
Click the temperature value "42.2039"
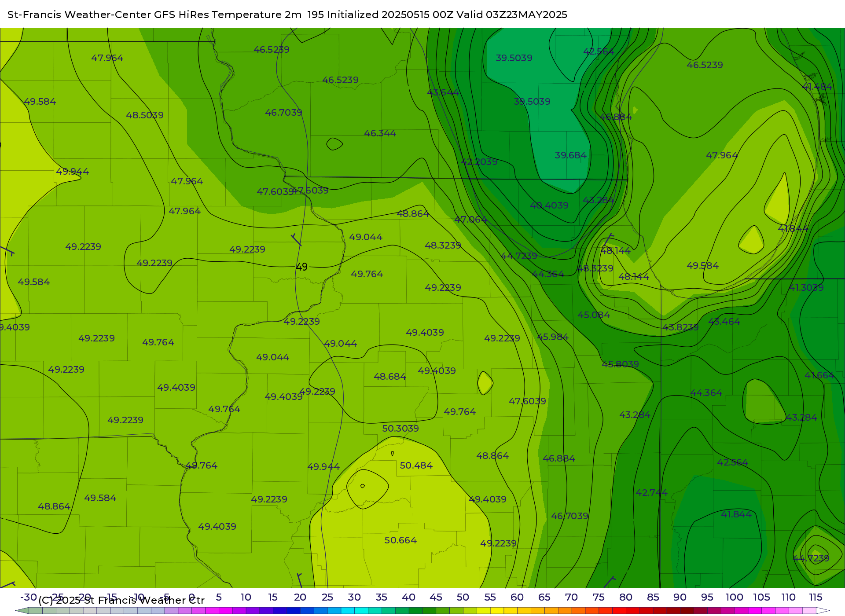click(479, 161)
